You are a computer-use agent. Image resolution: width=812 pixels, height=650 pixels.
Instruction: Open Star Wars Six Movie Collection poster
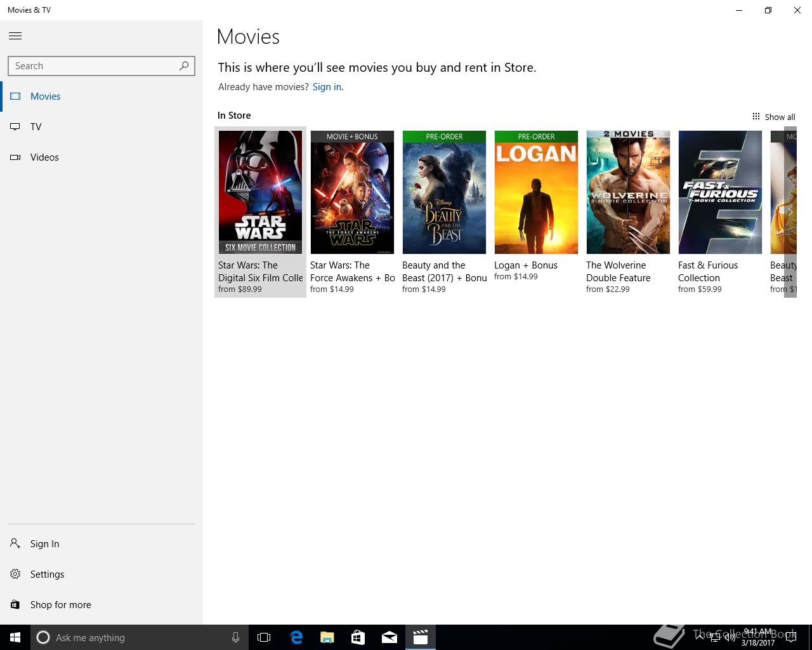[x=260, y=192]
